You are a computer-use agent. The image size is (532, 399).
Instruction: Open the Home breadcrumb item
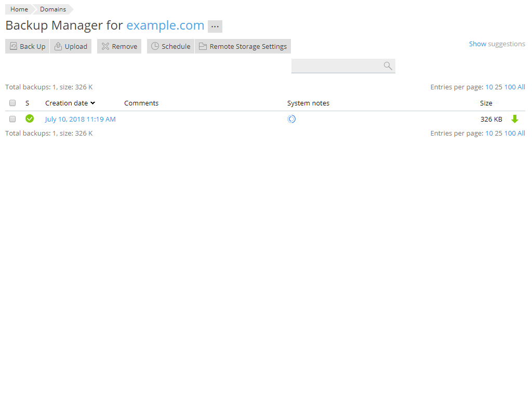coord(19,9)
